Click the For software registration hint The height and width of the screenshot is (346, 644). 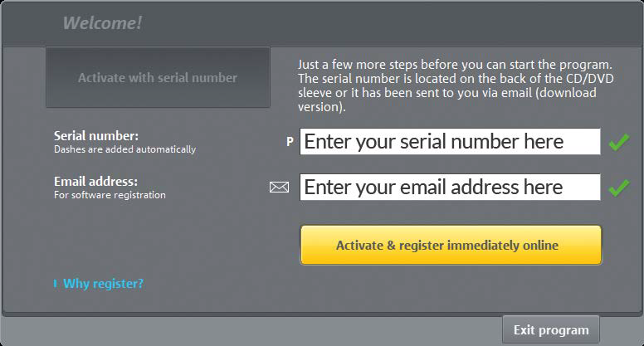point(110,196)
